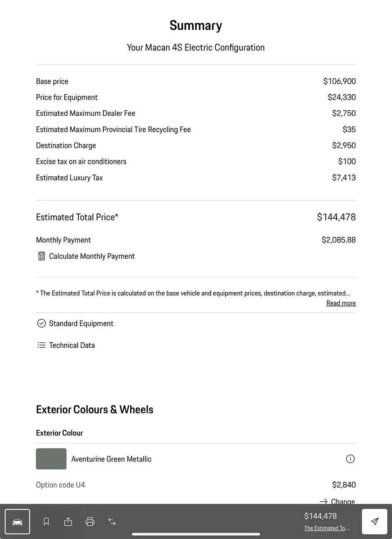Click the Calculate Monthly Payment link
This screenshot has width=392, height=539.
(92, 256)
